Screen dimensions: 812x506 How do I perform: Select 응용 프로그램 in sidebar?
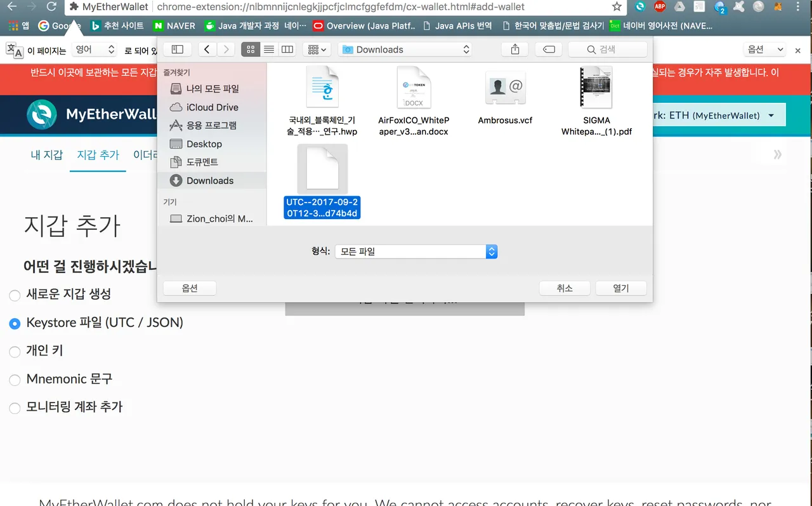coord(212,126)
